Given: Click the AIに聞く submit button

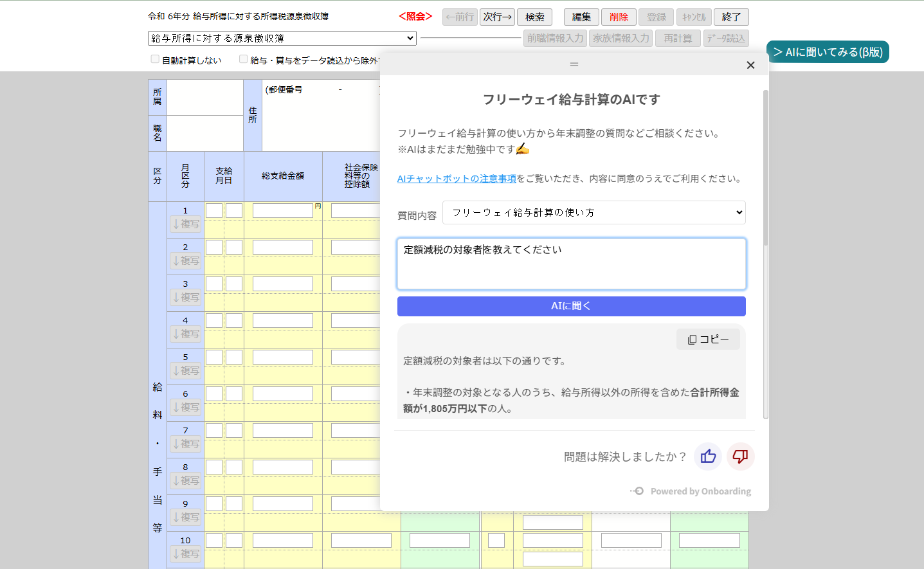Looking at the screenshot, I should click(572, 306).
